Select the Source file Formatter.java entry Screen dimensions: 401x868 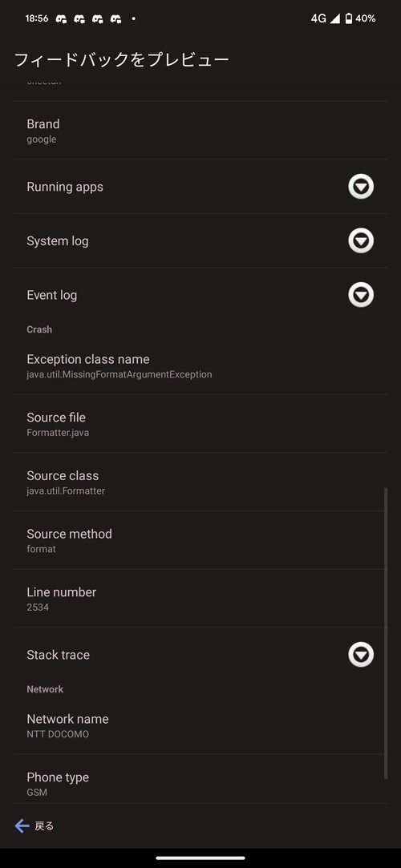pyautogui.click(x=200, y=424)
